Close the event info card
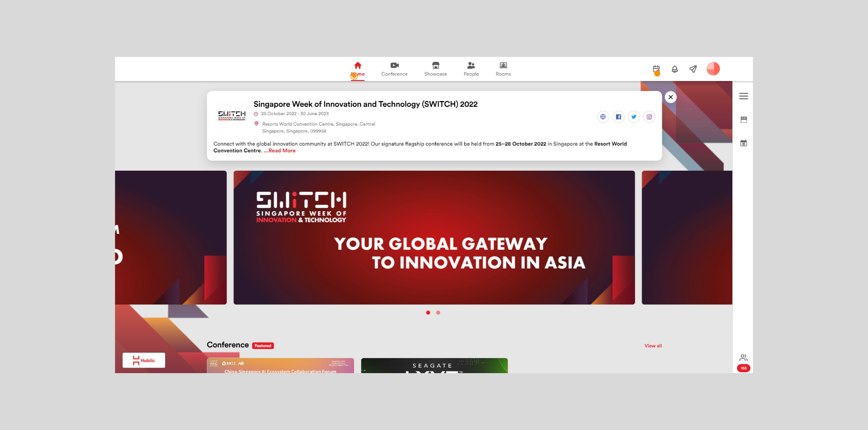Screen dimensions: 868x430 coord(670,97)
